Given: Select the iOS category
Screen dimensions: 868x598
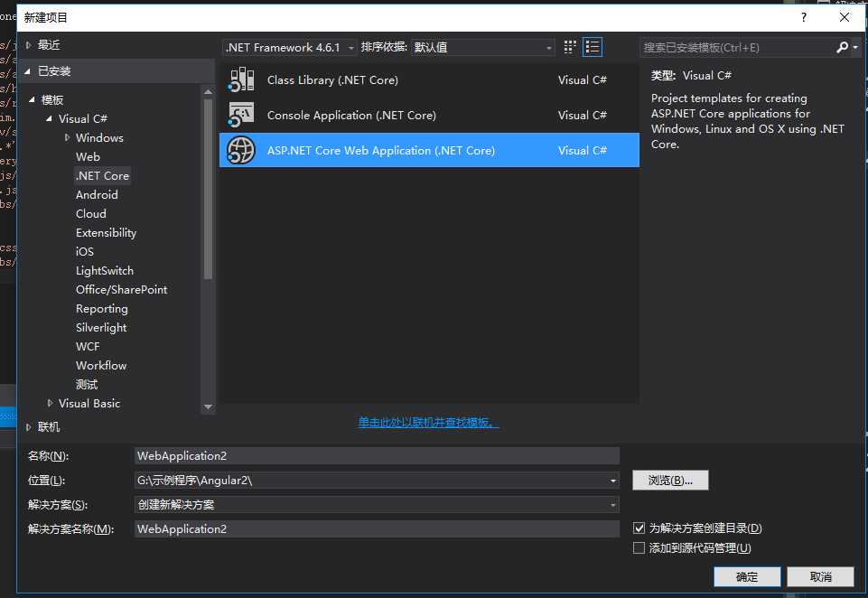Looking at the screenshot, I should (85, 251).
